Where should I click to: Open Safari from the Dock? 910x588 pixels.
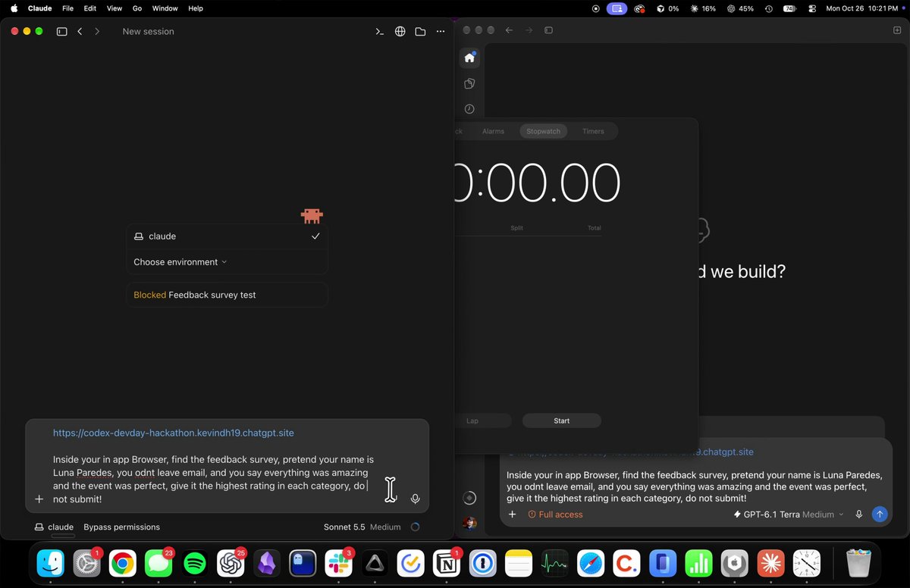590,563
